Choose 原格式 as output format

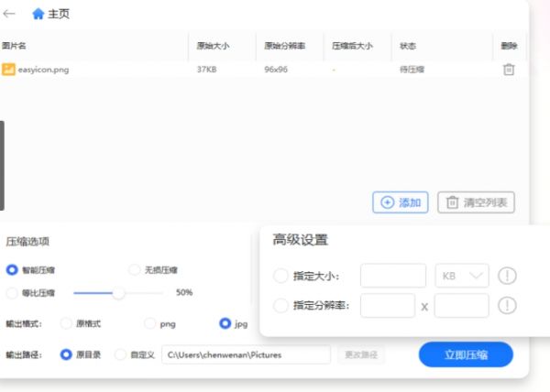[66, 323]
